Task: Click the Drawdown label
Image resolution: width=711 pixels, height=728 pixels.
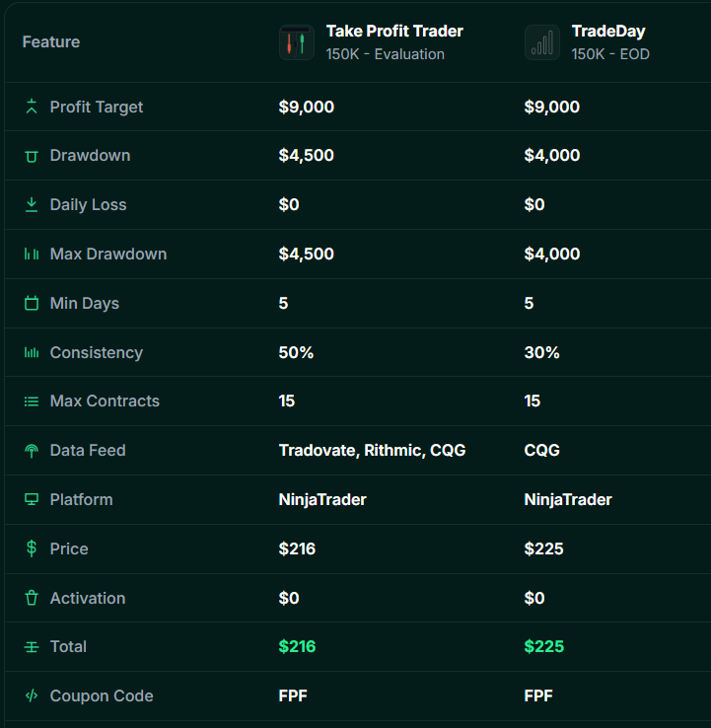Action: tap(90, 156)
